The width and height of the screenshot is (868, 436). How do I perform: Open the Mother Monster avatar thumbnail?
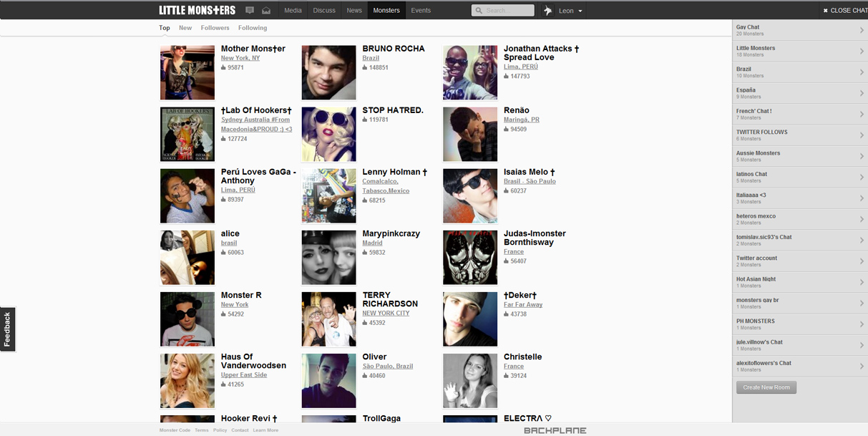(x=187, y=73)
